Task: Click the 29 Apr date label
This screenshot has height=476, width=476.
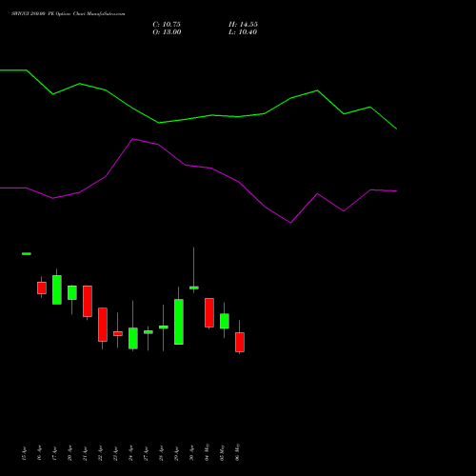Action: (x=176, y=453)
